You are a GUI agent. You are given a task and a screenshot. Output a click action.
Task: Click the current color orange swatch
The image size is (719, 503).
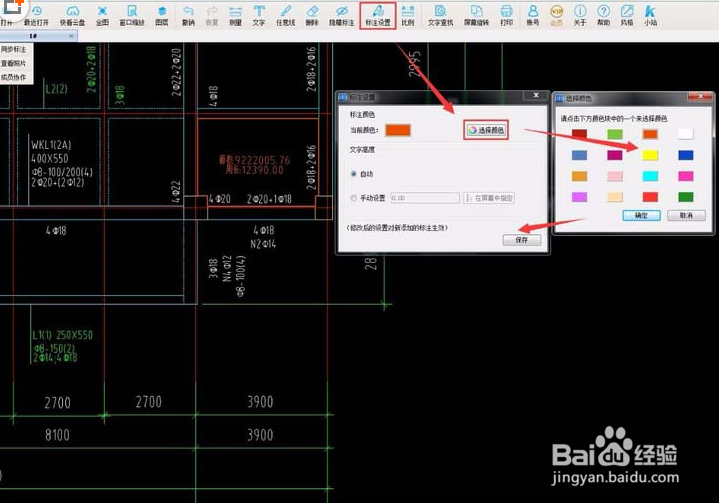(398, 130)
